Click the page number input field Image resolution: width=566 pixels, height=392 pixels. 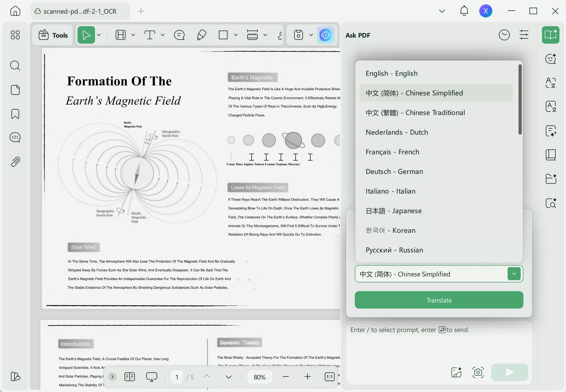pyautogui.click(x=176, y=377)
